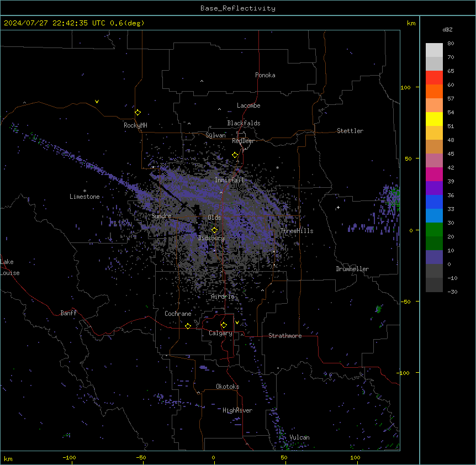Click the yellow radar marker near RockyMH

(137, 112)
